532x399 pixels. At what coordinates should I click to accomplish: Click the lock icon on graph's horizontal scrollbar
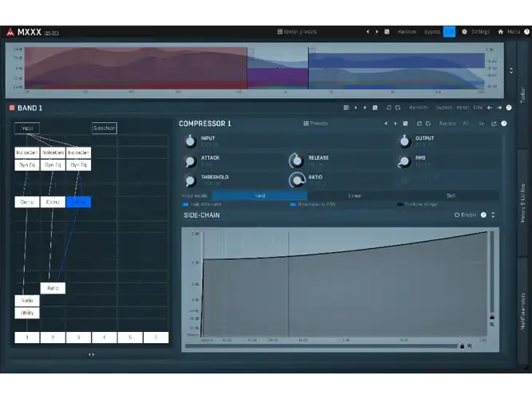[x=462, y=346]
